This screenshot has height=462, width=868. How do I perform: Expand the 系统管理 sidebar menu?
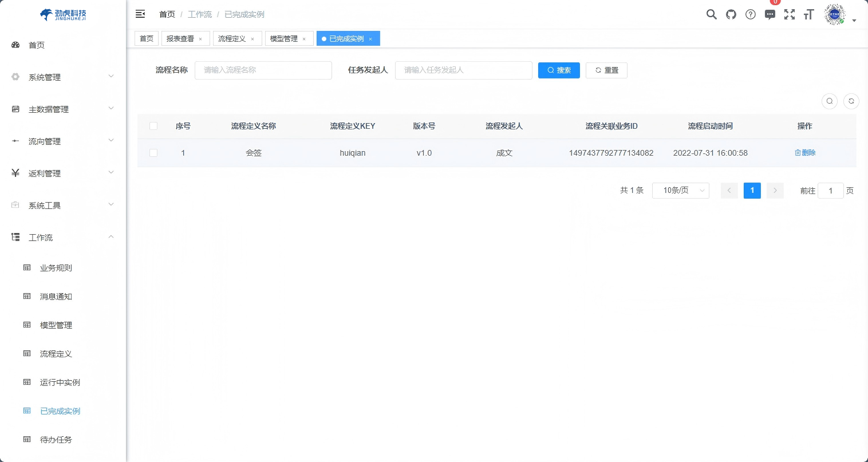[x=63, y=77]
